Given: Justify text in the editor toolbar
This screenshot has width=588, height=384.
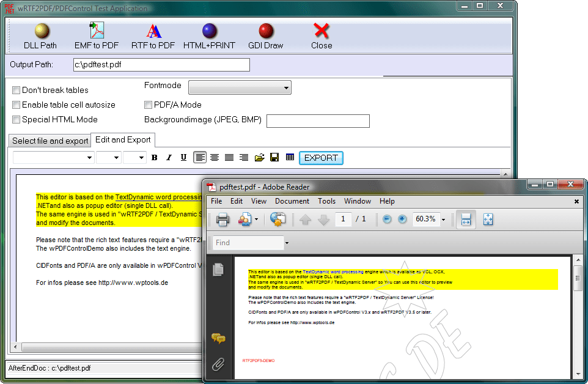Looking at the screenshot, I should [229, 158].
